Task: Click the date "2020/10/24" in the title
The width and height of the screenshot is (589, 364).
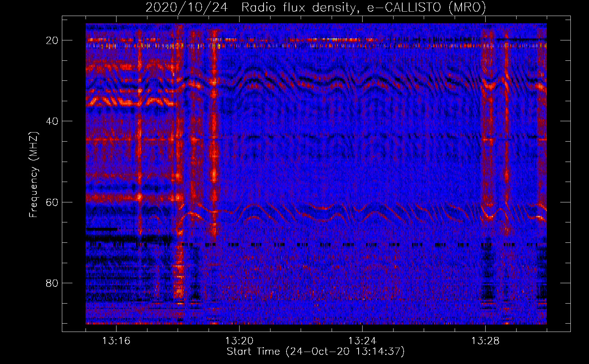Action: click(187, 7)
